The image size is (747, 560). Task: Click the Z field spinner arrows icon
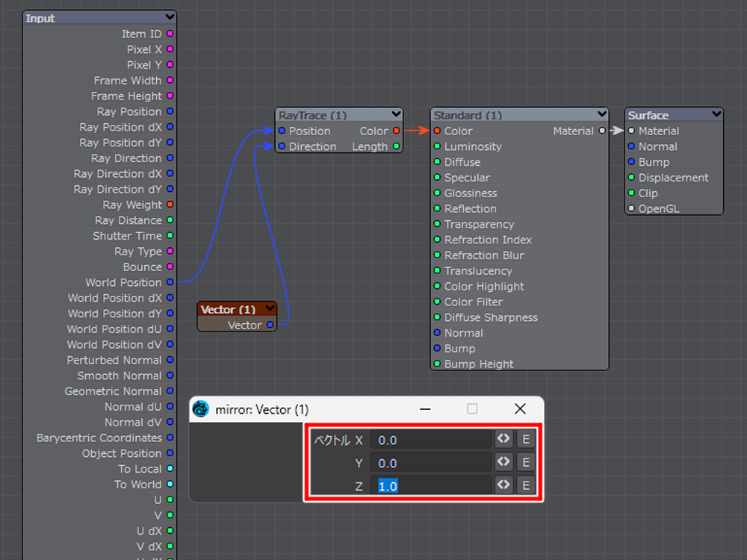click(503, 485)
